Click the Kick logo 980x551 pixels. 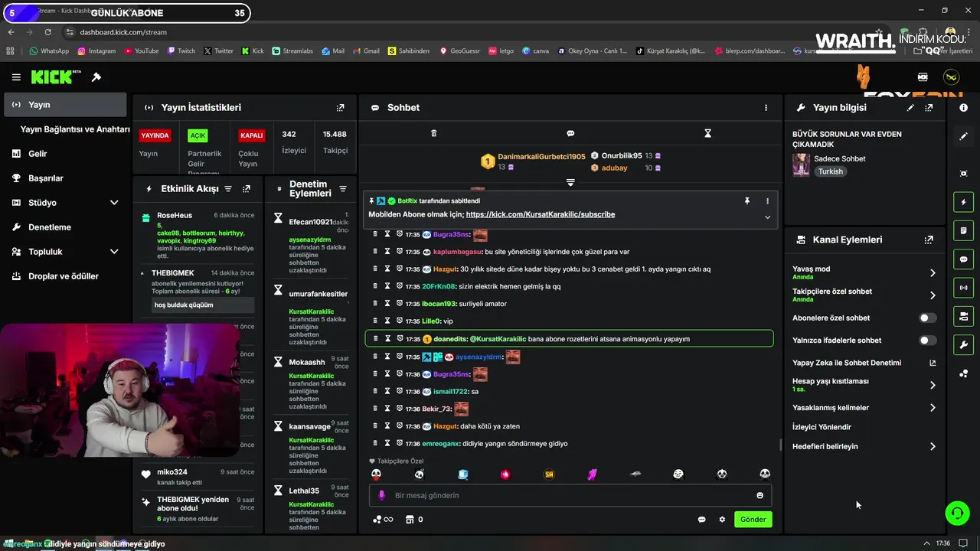click(x=55, y=77)
